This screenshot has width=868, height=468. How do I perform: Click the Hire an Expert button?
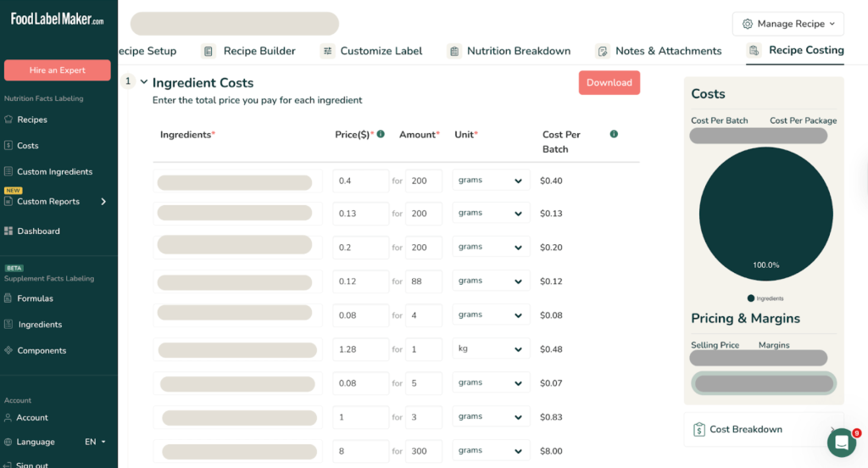coord(57,70)
